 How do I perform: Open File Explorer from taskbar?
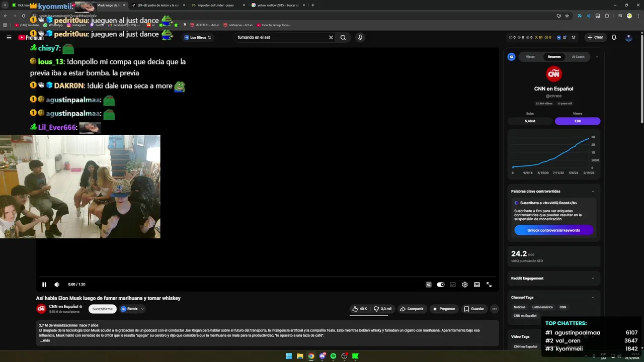[300, 356]
